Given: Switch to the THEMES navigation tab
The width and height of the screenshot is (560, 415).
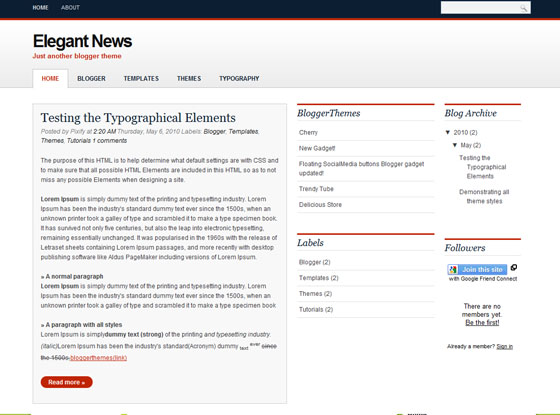Looking at the screenshot, I should (189, 79).
